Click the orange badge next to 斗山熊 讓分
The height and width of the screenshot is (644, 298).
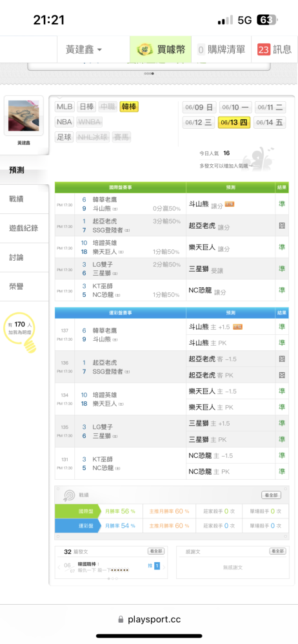point(229,204)
